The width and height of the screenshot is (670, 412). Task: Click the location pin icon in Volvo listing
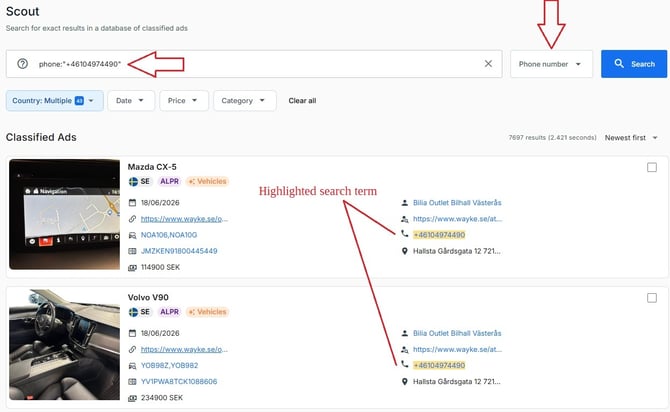pyautogui.click(x=405, y=382)
